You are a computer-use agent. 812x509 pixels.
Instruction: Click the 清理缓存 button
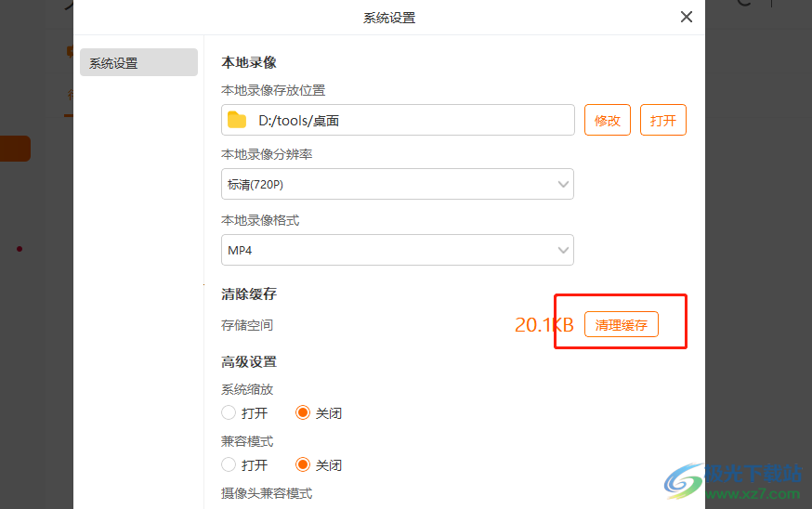[x=622, y=325]
